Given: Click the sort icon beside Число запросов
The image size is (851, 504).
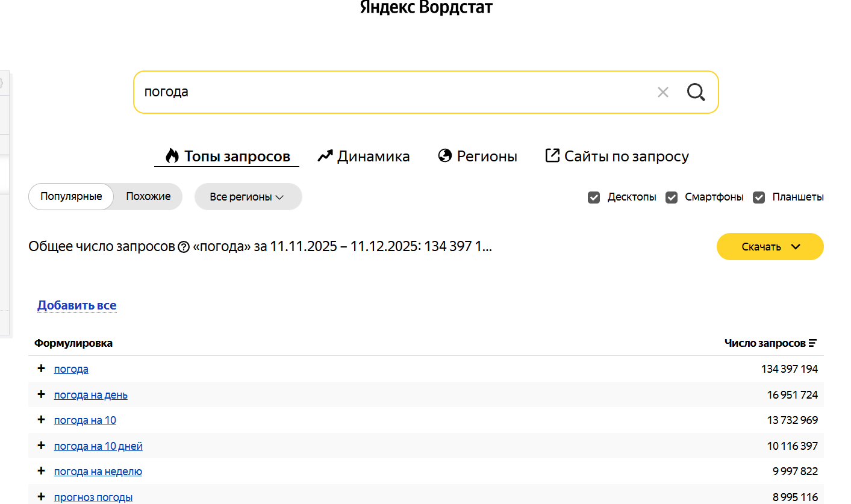Looking at the screenshot, I should (812, 343).
